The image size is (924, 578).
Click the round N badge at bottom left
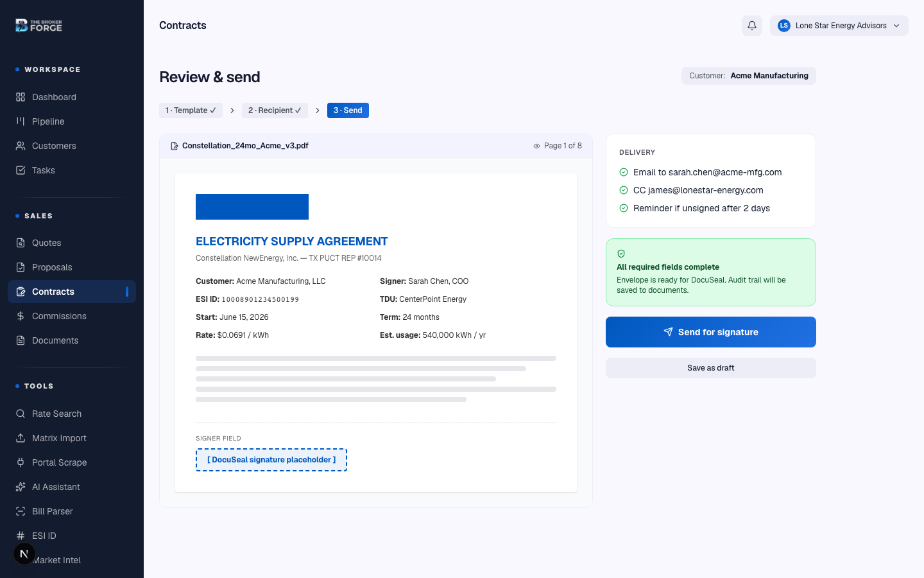(24, 554)
